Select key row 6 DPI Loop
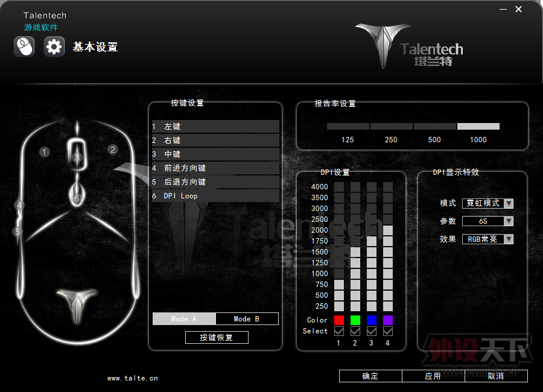 tap(215, 195)
